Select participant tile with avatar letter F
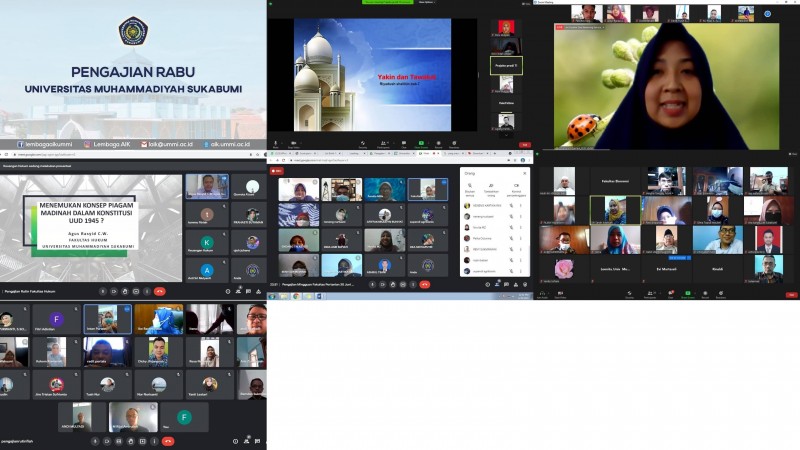Viewport: 800px width, 450px height. [x=57, y=319]
